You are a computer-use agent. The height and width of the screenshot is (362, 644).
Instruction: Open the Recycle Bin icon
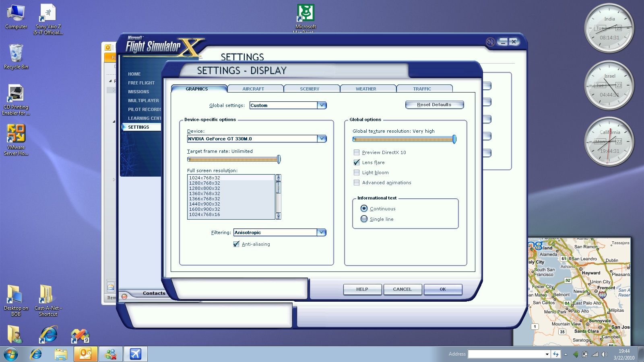pyautogui.click(x=16, y=57)
